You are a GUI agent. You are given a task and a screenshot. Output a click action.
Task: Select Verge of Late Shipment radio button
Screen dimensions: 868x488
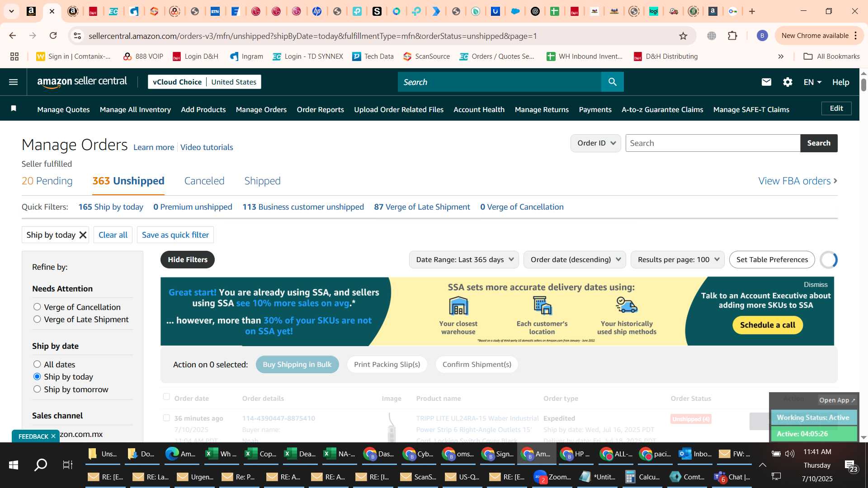click(37, 319)
